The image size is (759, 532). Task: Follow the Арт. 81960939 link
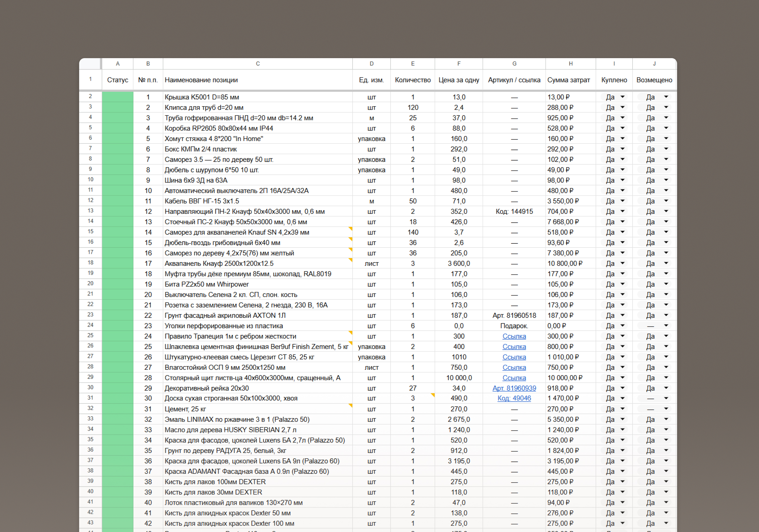[x=514, y=388]
